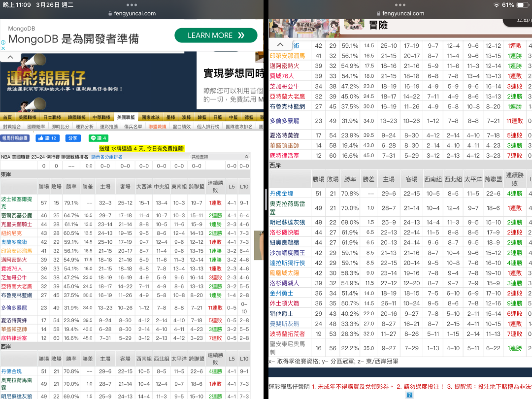Open the 盤口績效 submenu item

pos(181,127)
